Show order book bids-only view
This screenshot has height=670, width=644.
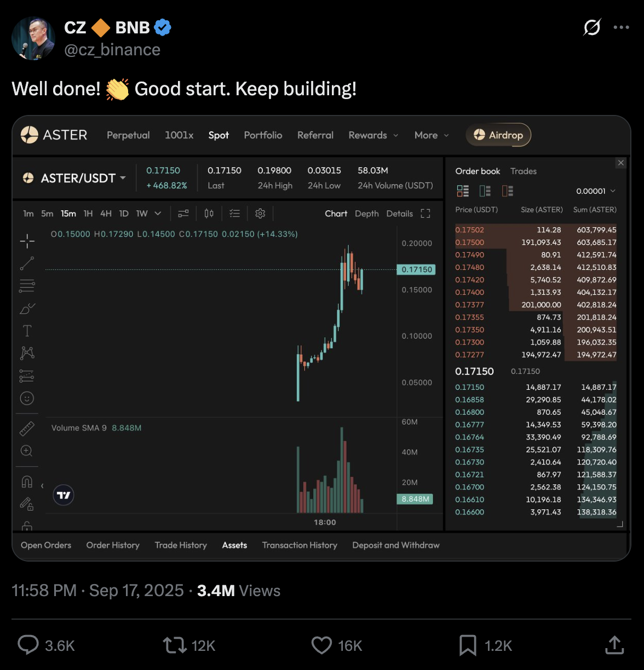pos(485,191)
